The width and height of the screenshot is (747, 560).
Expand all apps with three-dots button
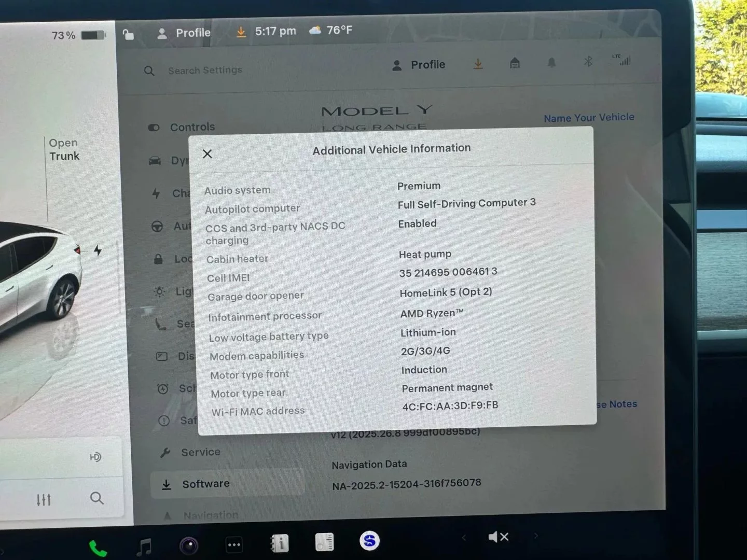234,544
